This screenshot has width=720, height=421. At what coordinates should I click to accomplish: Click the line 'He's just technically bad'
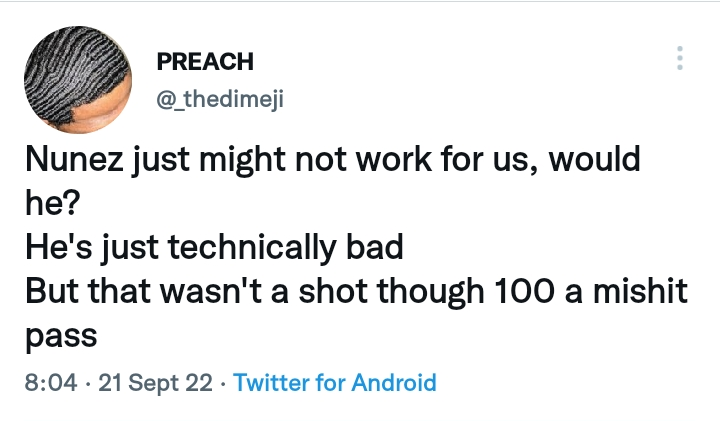point(190,247)
